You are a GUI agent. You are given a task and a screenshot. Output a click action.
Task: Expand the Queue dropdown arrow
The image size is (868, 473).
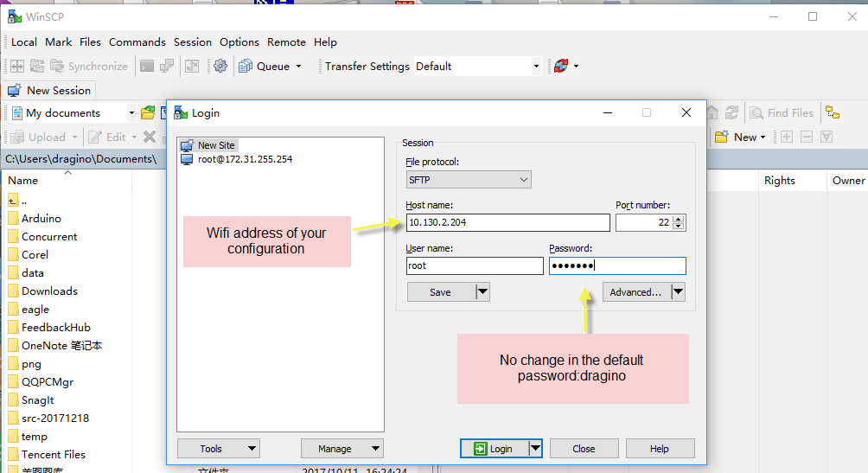[299, 67]
